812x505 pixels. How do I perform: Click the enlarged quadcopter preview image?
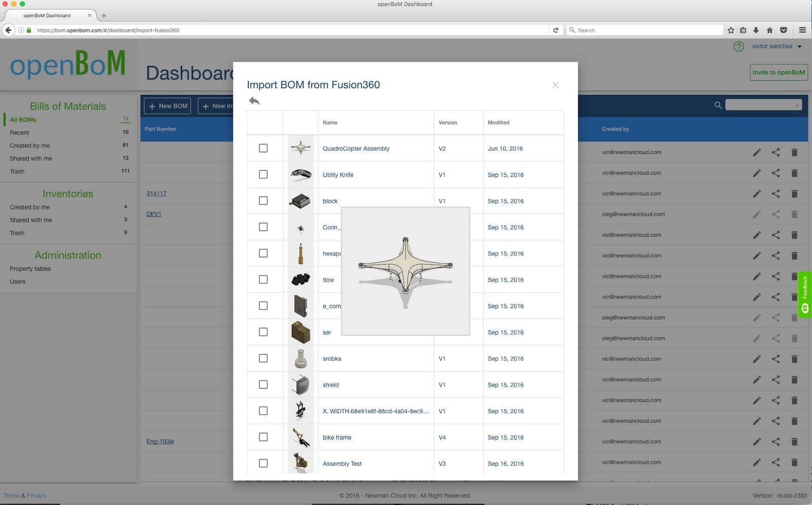(x=405, y=271)
